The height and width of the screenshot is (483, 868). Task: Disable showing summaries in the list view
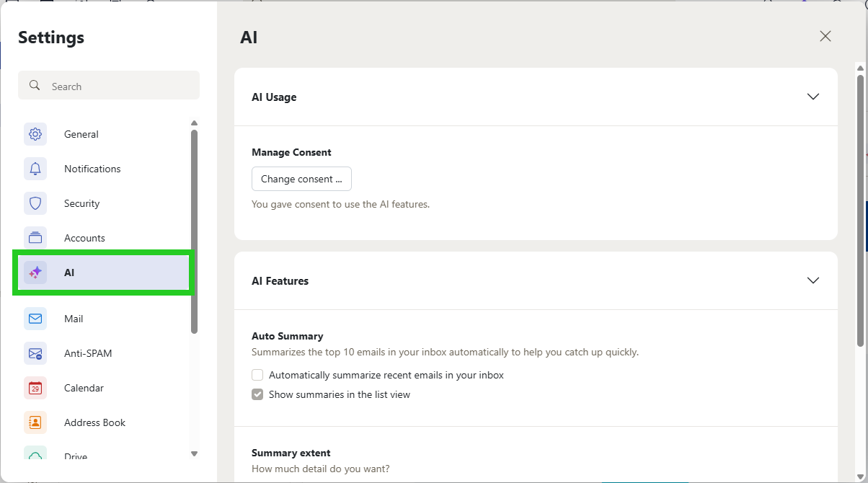click(257, 394)
